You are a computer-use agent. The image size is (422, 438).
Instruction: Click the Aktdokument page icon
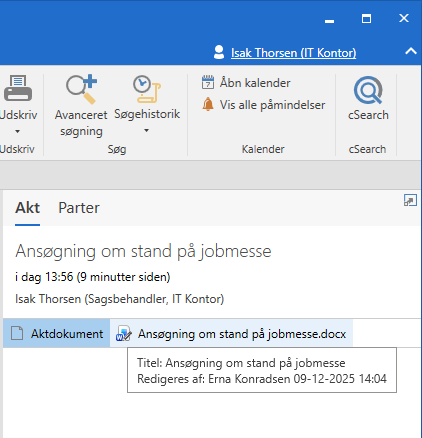click(x=17, y=333)
